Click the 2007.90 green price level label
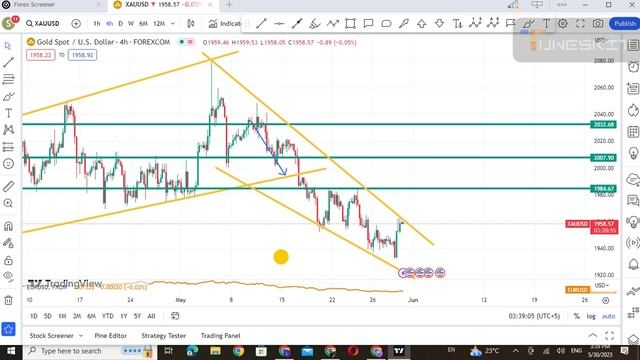This screenshot has width=640, height=360. pos(603,158)
